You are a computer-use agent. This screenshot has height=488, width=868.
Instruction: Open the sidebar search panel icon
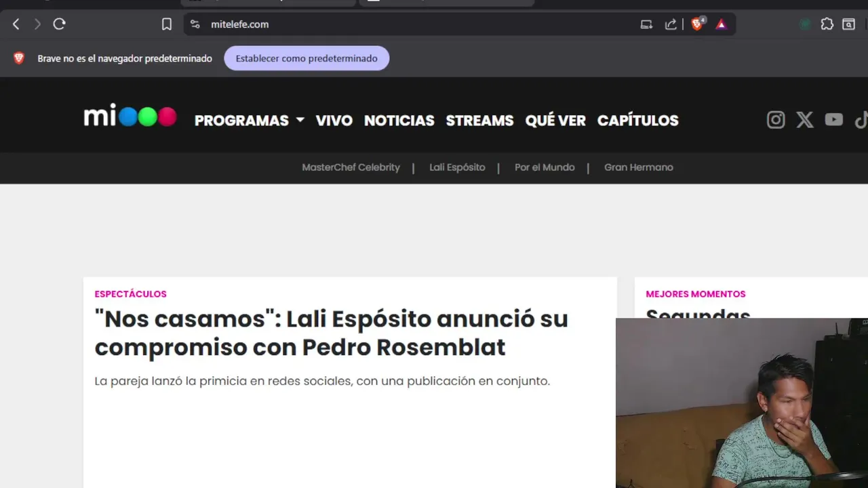(848, 24)
